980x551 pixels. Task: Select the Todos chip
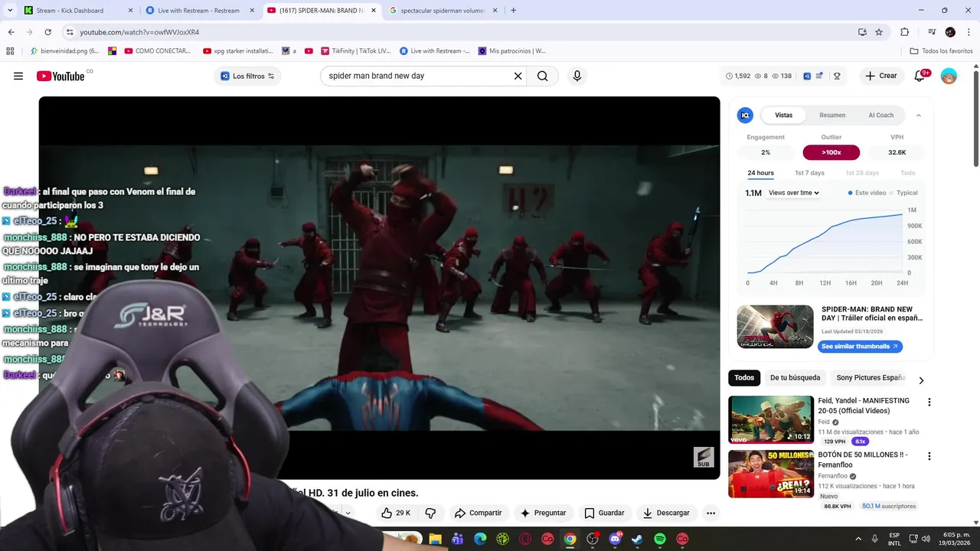[x=744, y=377]
